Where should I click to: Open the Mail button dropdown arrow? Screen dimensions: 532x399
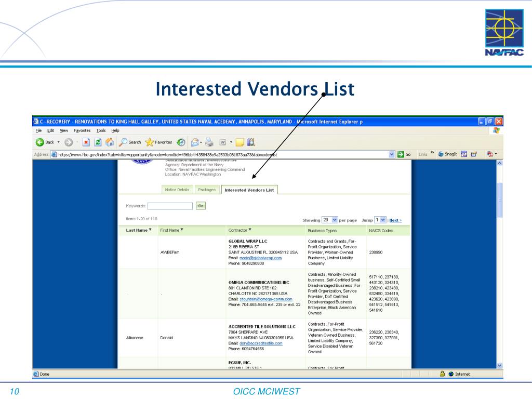201,142
